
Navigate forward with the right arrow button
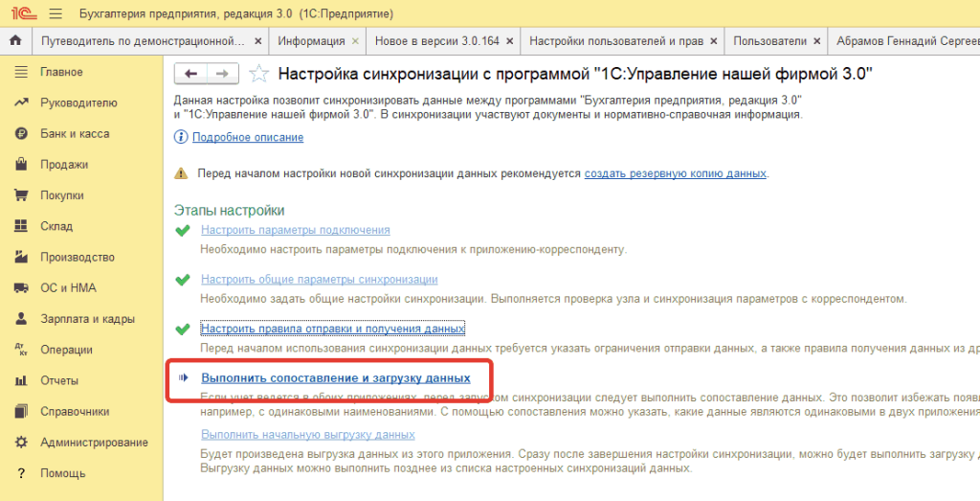222,74
